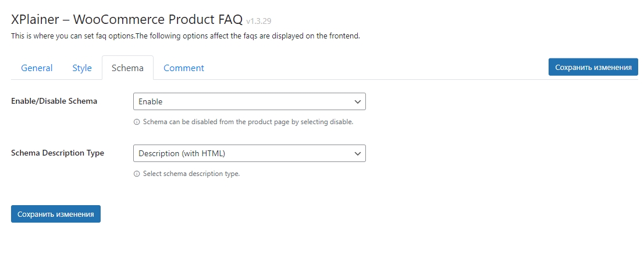Click info icon beside 'Select schema description type'
Viewport: 644px width, 264px height.
point(137,174)
